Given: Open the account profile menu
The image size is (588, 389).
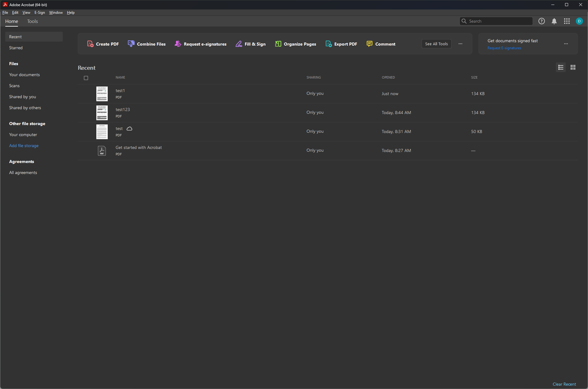Looking at the screenshot, I should [x=579, y=21].
